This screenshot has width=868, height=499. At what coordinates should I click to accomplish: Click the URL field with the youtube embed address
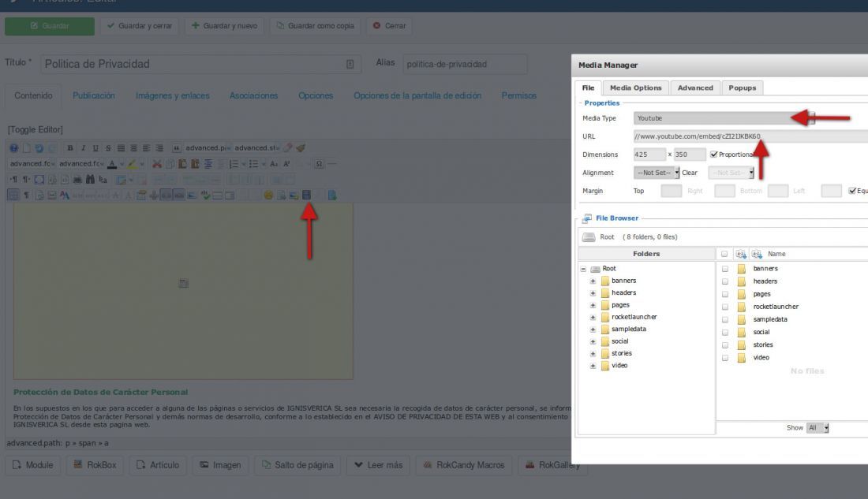coord(750,136)
